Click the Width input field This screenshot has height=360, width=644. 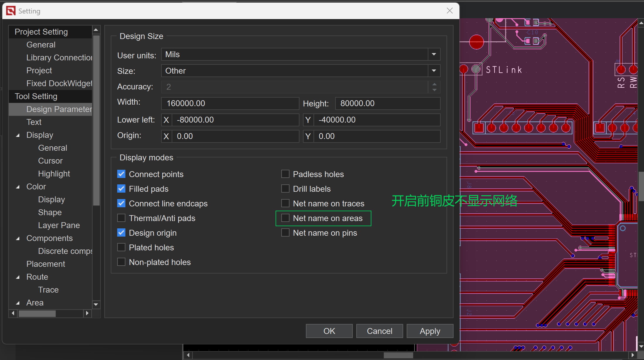pyautogui.click(x=230, y=103)
